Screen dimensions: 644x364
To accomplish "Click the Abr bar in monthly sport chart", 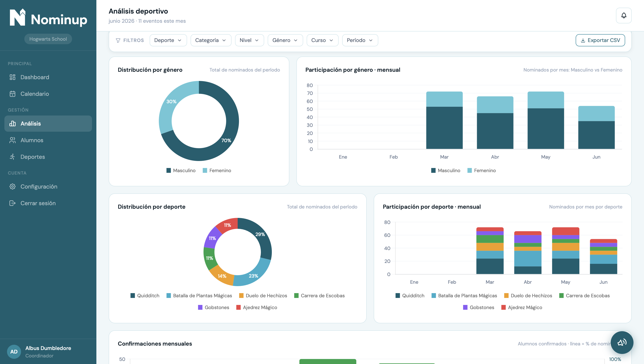I will (x=528, y=253).
